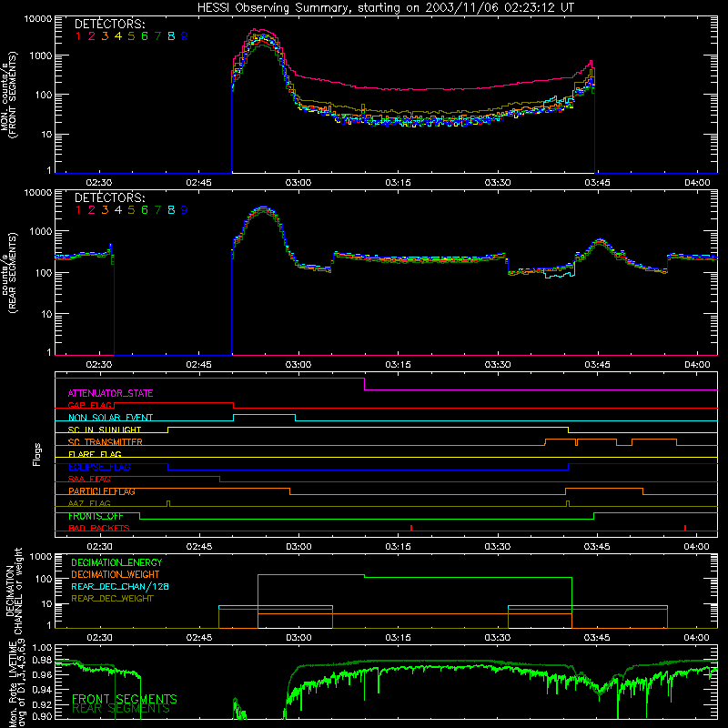The height and width of the screenshot is (728, 728).
Task: Click DETECTORS: heading in rear segments plot
Action: pos(110,197)
